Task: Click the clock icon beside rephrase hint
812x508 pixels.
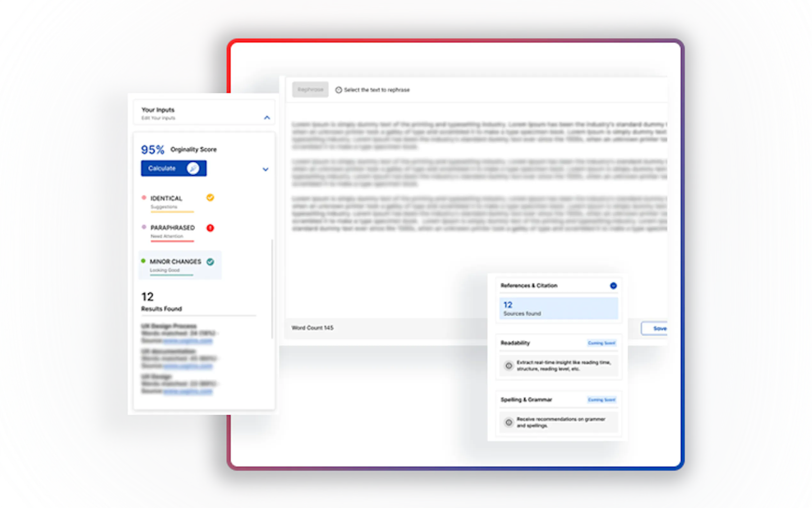Action: 338,90
